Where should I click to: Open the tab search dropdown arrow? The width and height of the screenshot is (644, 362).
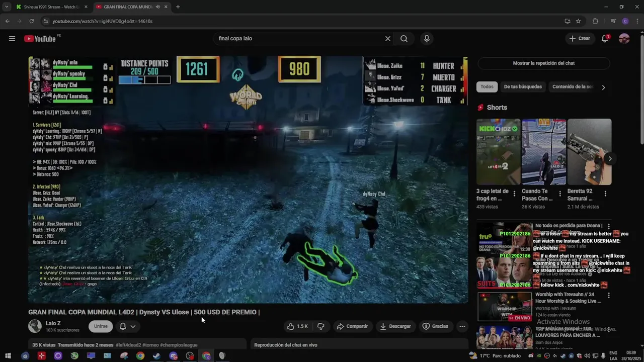[x=7, y=7]
